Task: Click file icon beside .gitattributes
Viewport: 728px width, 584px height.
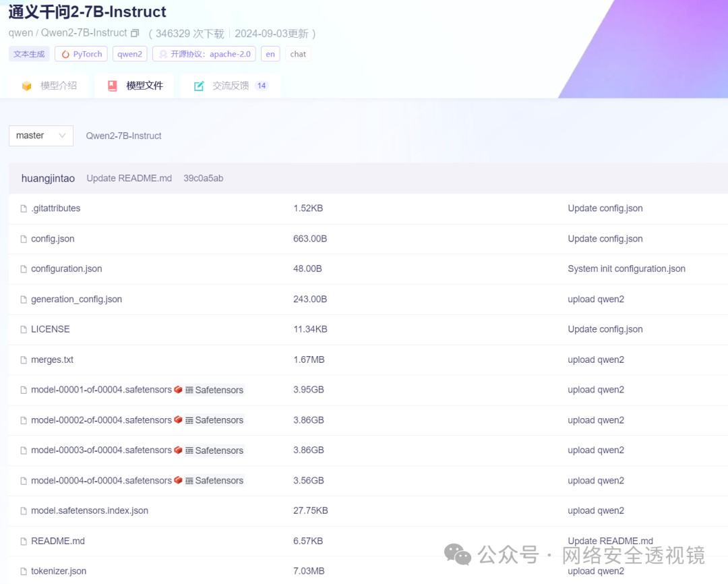Action: pyautogui.click(x=24, y=208)
